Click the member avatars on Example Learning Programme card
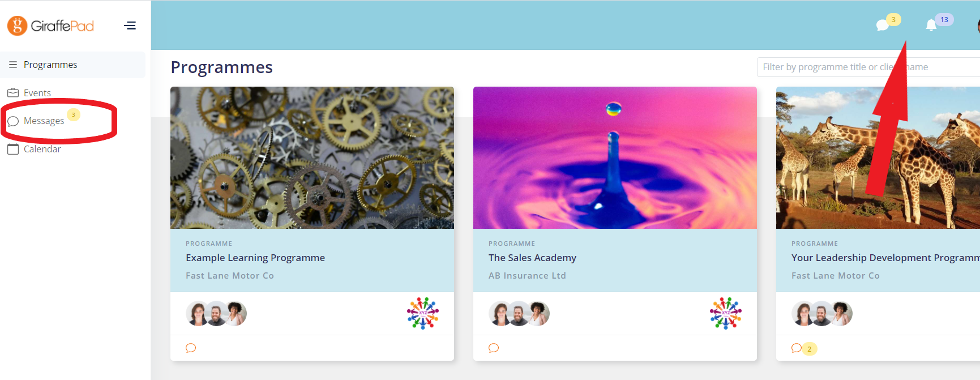The width and height of the screenshot is (980, 380). coord(216,314)
